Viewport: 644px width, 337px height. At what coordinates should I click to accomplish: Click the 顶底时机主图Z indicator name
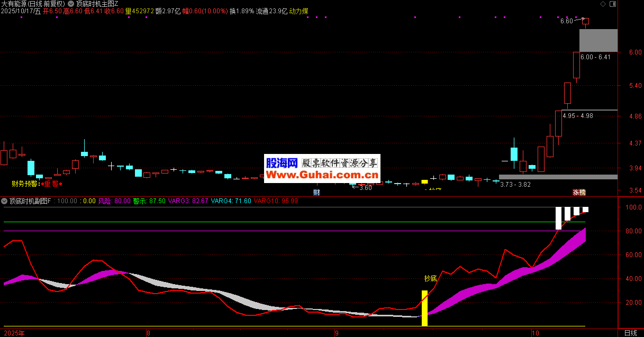[97, 3]
